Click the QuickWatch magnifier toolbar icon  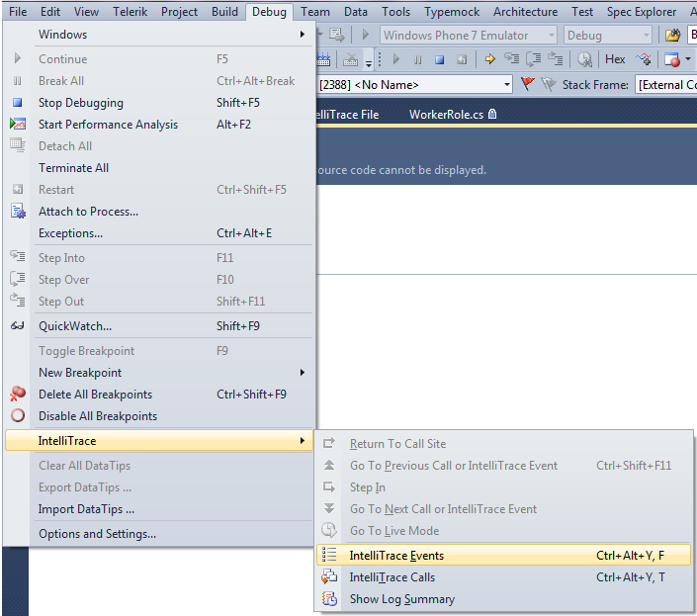584,59
